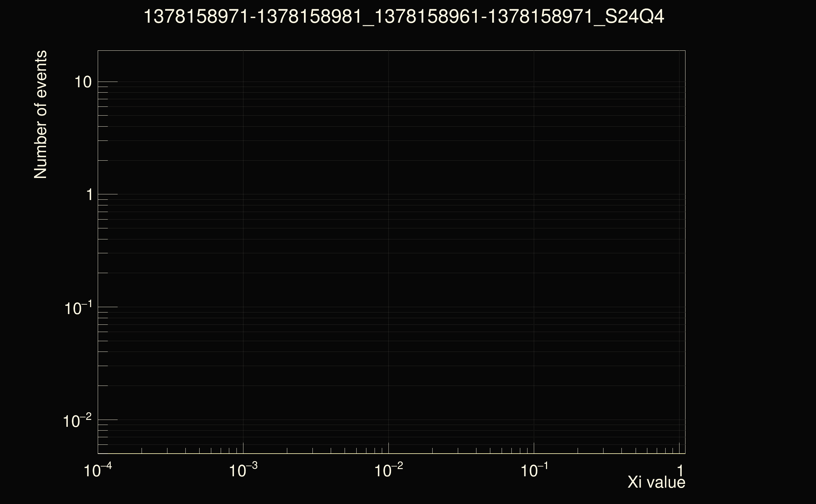Viewport: 816px width, 504px height.
Task: Click the plot title text at top
Action: (404, 17)
